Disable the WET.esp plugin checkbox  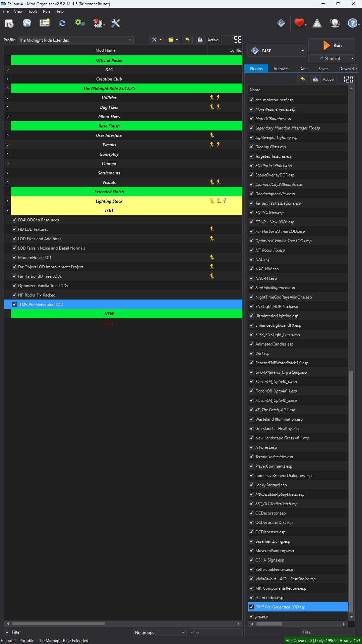point(251,353)
